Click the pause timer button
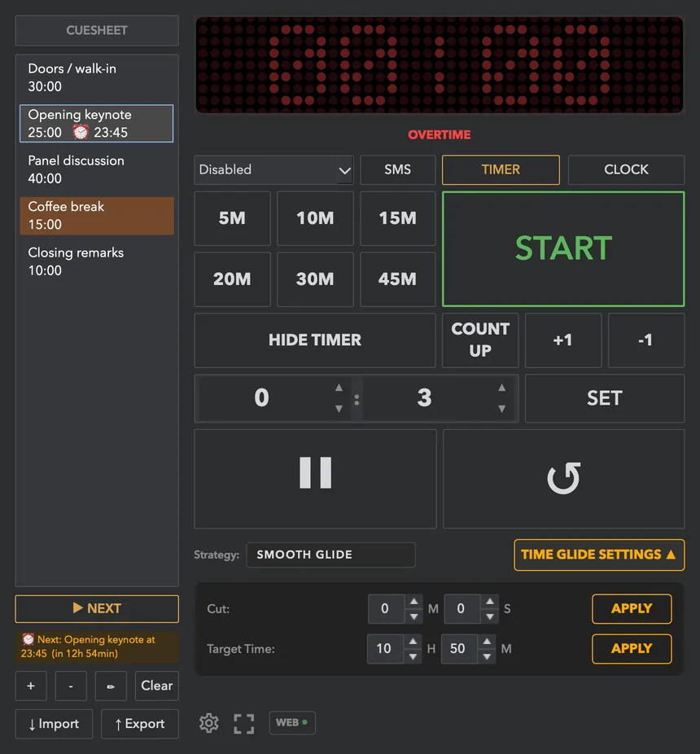The image size is (700, 754). (x=315, y=479)
